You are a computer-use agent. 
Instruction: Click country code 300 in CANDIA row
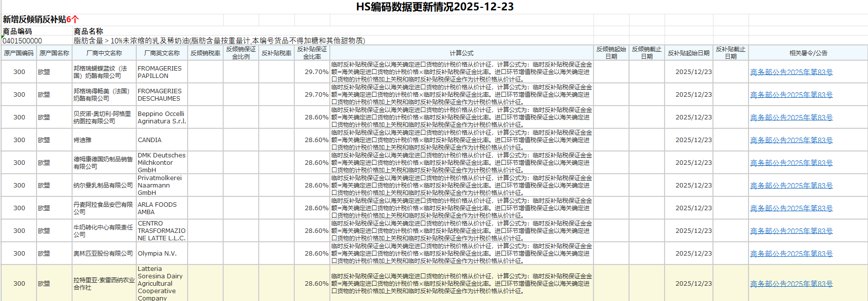coord(19,140)
